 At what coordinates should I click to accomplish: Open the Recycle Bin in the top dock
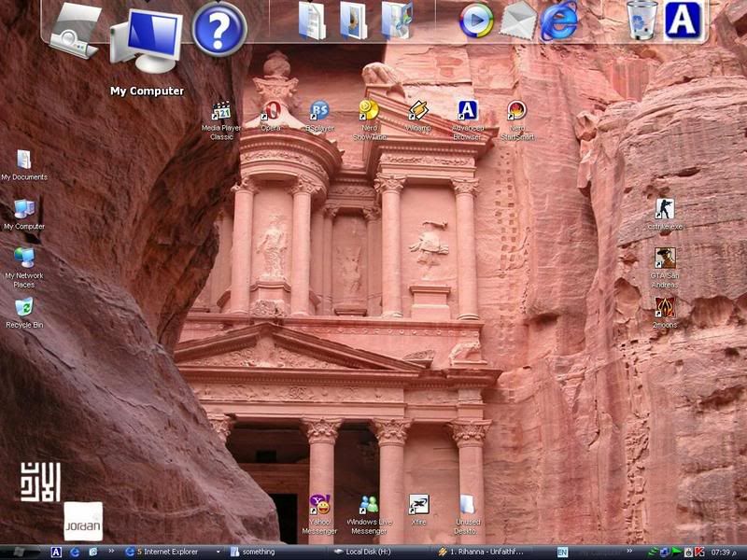click(x=641, y=21)
